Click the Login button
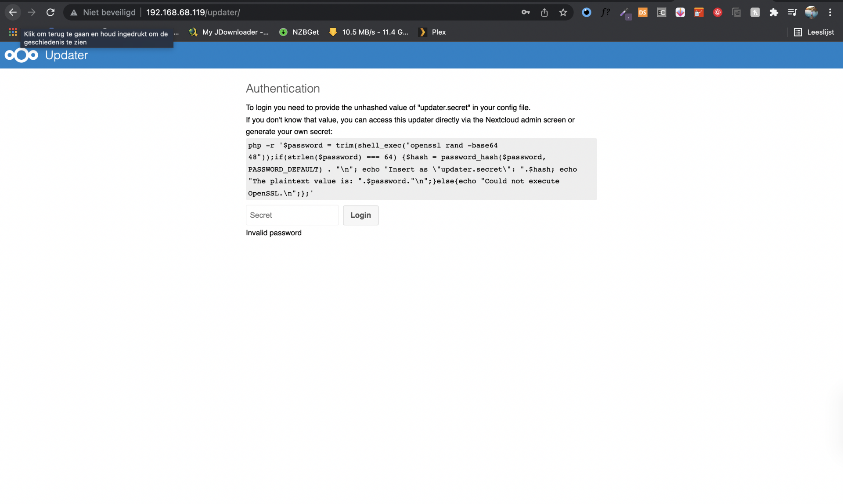Image resolution: width=843 pixels, height=504 pixels. click(x=360, y=215)
